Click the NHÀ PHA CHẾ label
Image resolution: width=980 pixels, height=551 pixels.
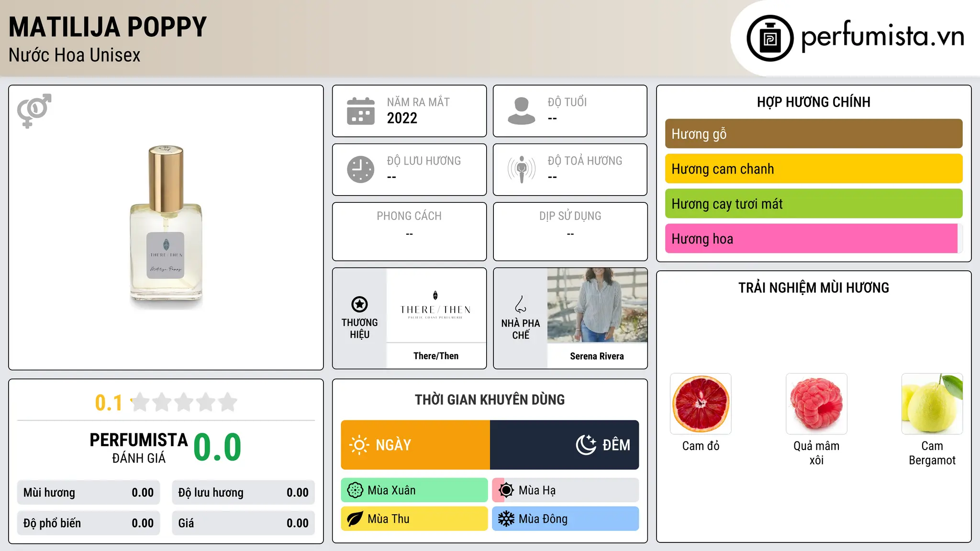pos(521,329)
